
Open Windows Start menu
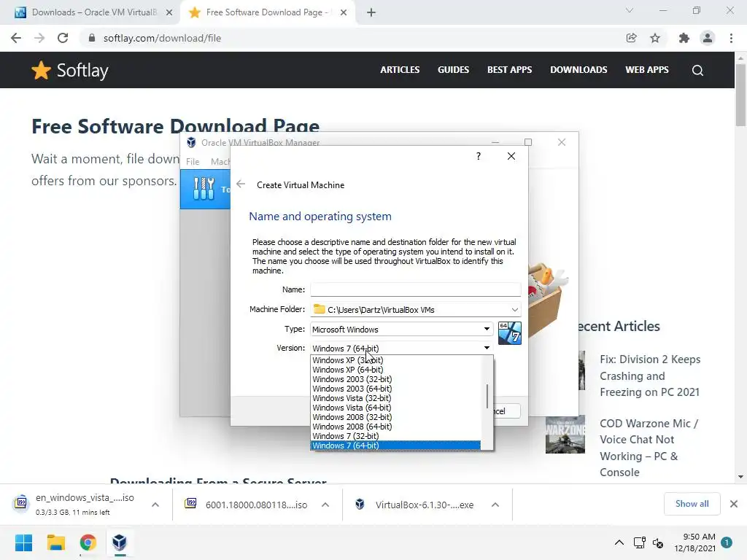click(x=23, y=542)
